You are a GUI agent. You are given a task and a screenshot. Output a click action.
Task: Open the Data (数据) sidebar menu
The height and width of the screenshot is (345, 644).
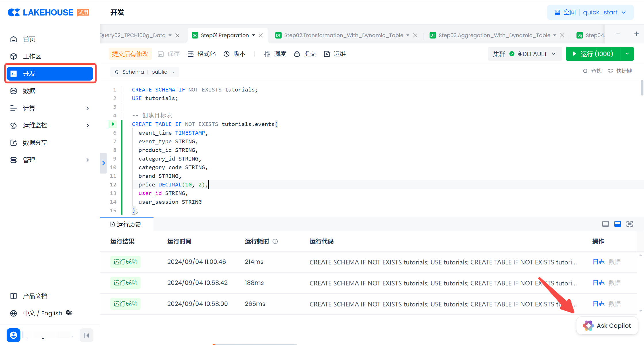point(29,91)
